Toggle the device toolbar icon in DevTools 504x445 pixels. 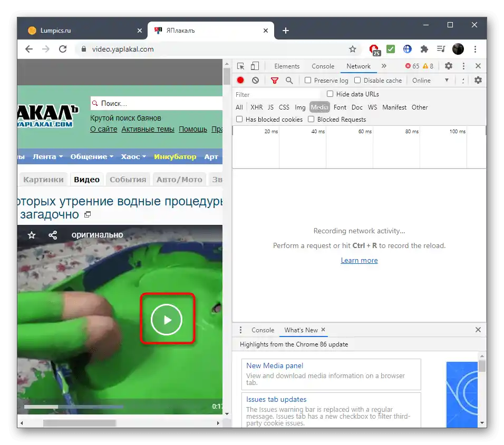255,66
